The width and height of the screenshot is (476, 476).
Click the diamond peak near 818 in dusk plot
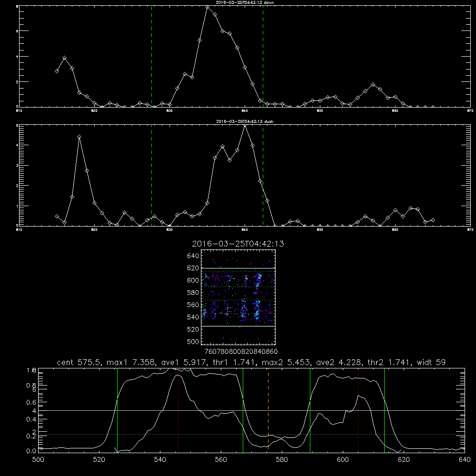tap(79, 137)
